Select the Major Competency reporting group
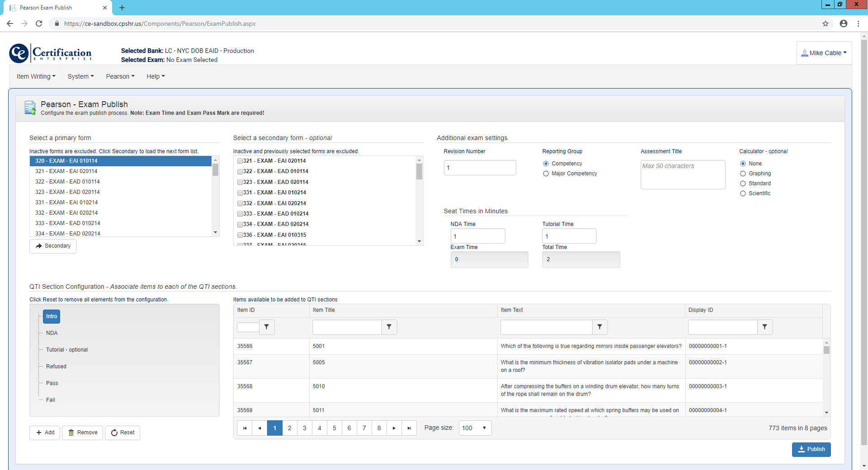Screen dimensions: 868x470 coord(546,174)
